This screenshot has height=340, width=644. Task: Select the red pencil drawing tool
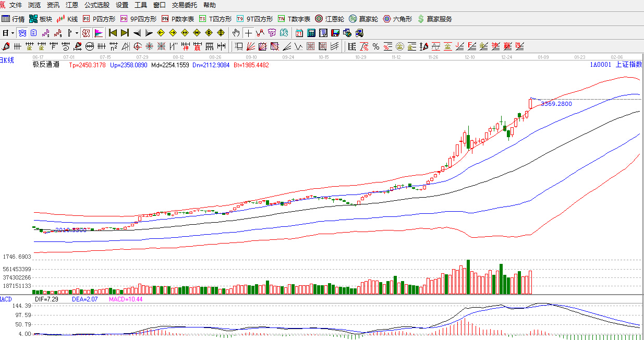click(6, 46)
